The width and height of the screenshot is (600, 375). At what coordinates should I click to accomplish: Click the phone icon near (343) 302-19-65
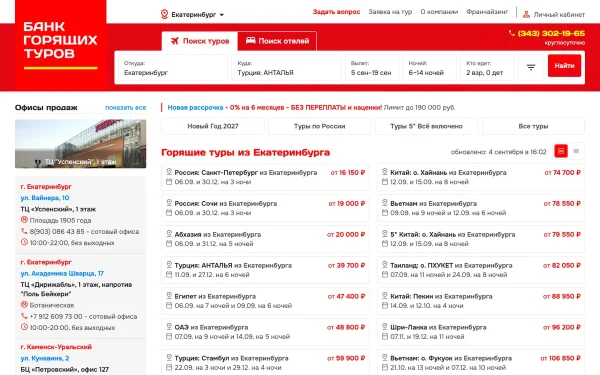click(512, 33)
